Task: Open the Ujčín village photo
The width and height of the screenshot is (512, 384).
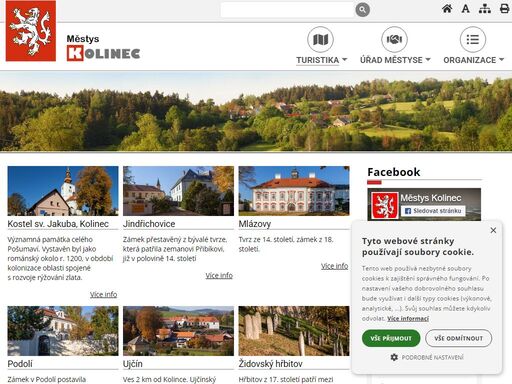Action: coord(178,331)
